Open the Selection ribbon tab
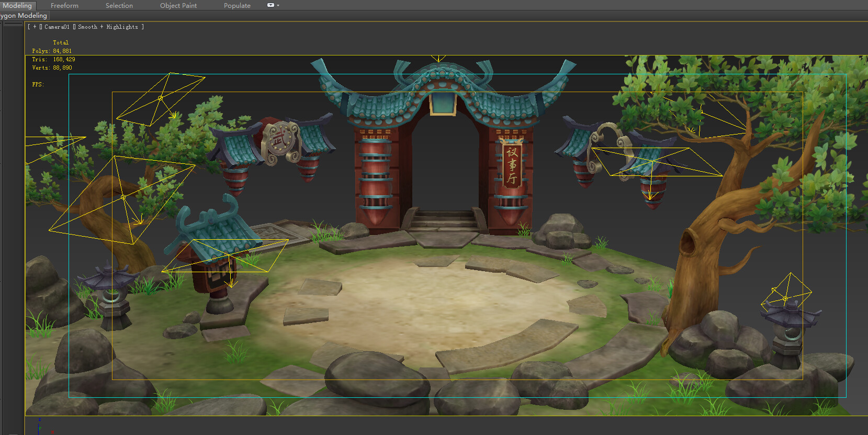Image resolution: width=868 pixels, height=435 pixels. click(119, 6)
